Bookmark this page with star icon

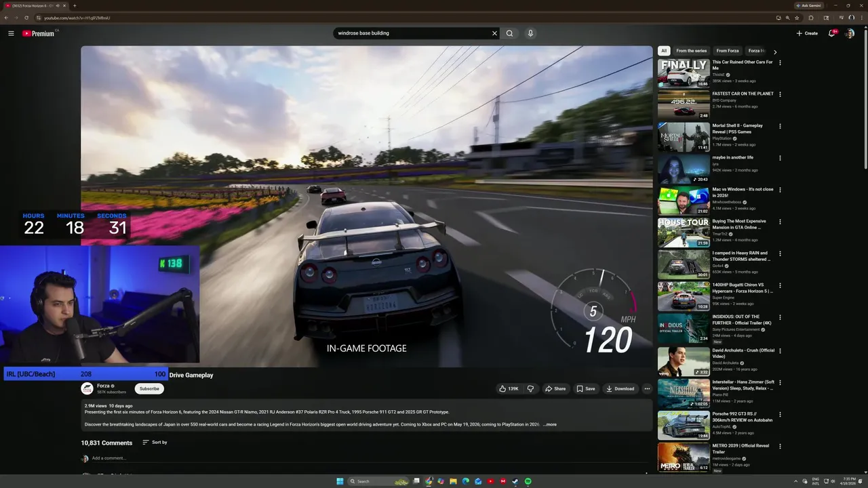coord(797,18)
